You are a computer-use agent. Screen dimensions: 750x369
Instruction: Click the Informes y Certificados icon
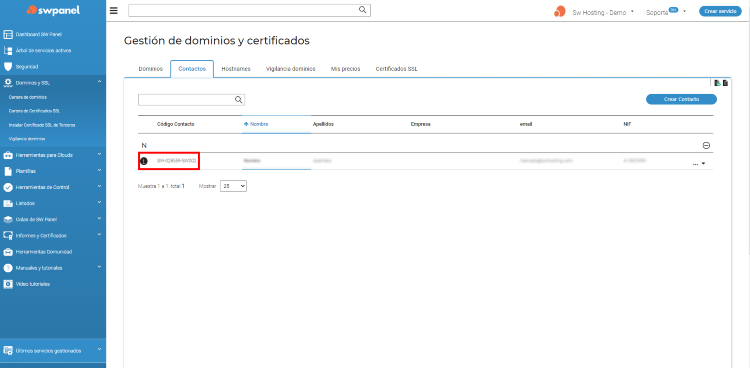(x=7, y=235)
